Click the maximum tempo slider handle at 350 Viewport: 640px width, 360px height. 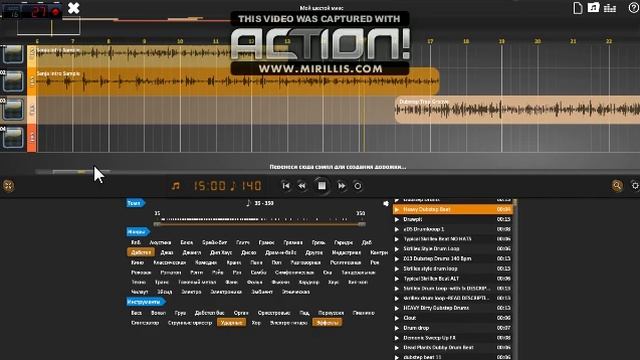(361, 224)
